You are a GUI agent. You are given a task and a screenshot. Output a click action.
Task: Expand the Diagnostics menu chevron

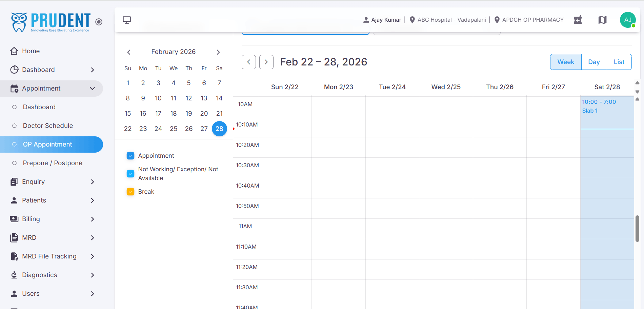point(93,275)
